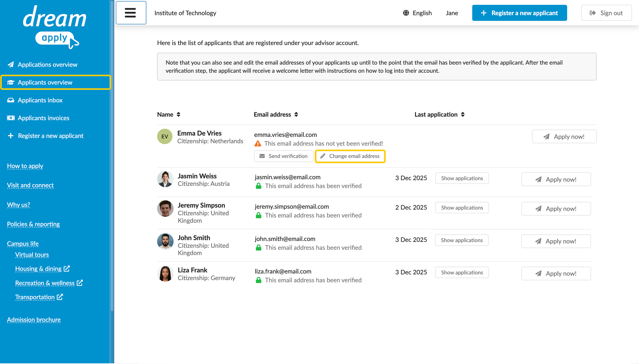Click the green lock icon for Liza's email
Image resolution: width=639 pixels, height=364 pixels.
coord(258,280)
